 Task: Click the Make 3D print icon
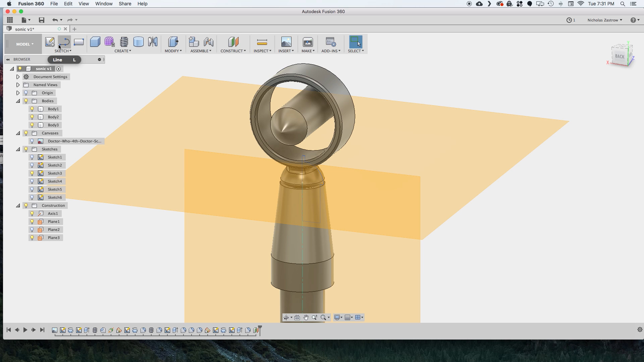coord(308,42)
